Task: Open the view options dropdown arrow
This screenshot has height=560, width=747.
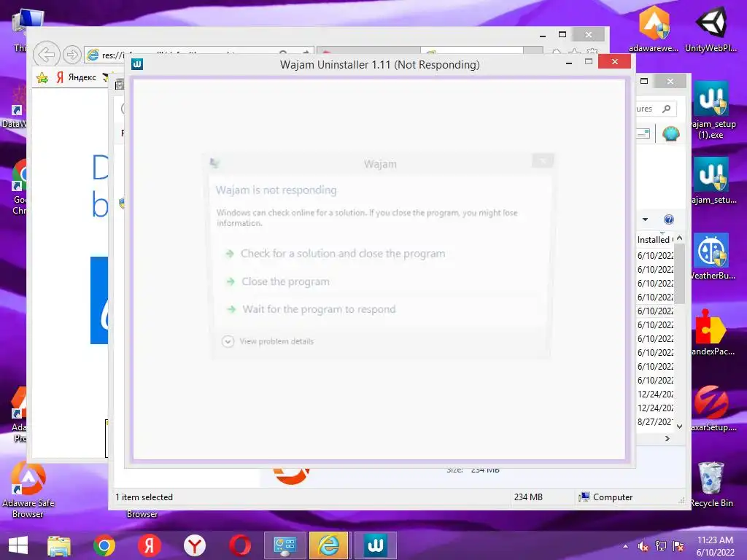Action: 645,219
